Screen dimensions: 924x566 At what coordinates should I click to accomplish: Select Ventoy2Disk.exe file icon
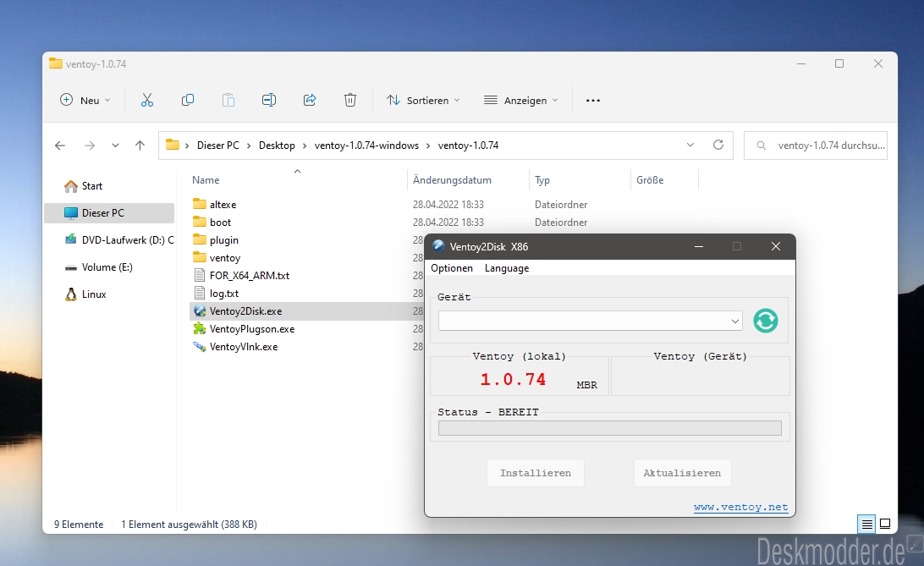200,311
